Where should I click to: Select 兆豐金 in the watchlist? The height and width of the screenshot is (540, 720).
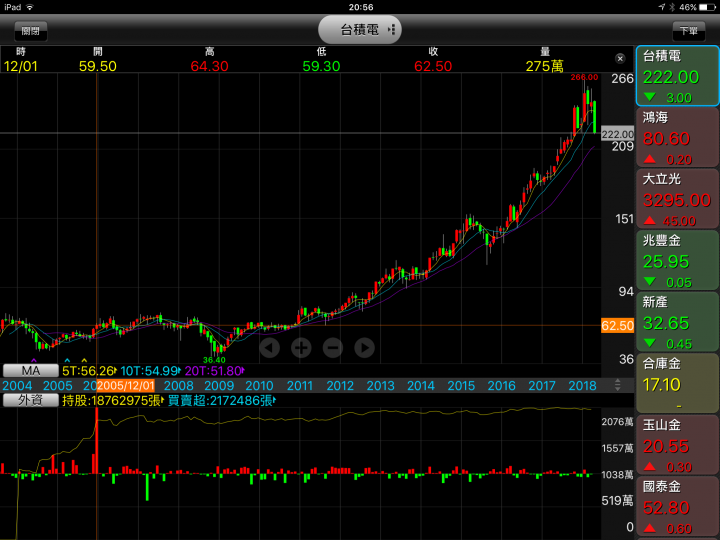[677, 260]
